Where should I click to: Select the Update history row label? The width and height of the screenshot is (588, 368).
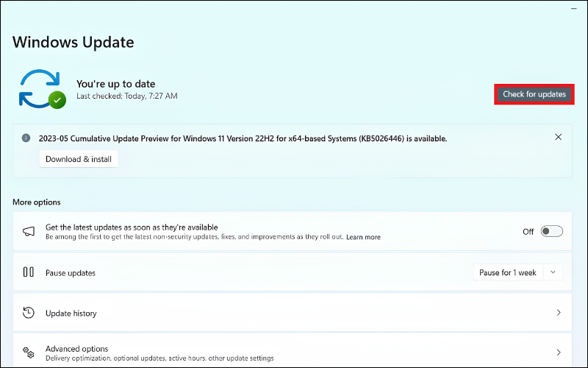(x=71, y=314)
